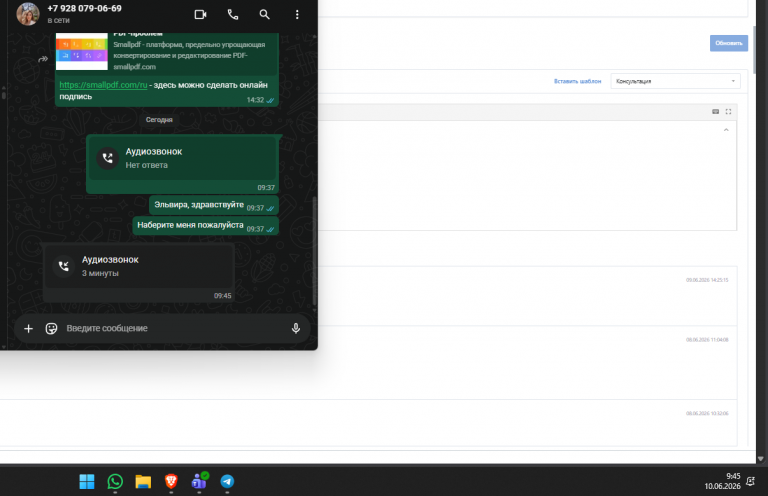Click the taskbar clock showing 9:45
This screenshot has height=496, width=768.
[x=722, y=481]
